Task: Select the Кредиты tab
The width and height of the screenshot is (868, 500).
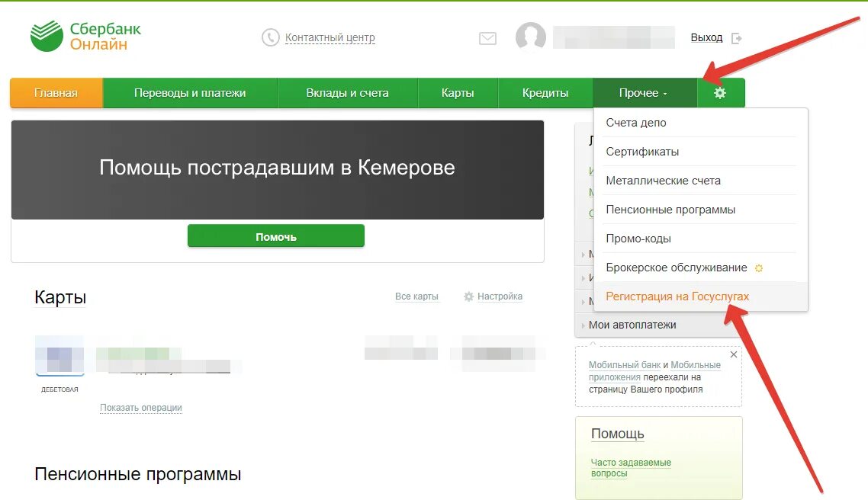Action: click(x=545, y=93)
